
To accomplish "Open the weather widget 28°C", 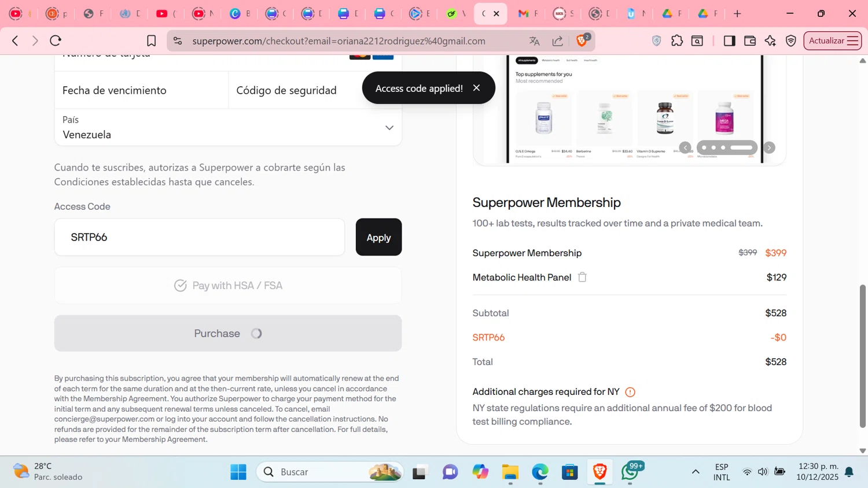I will [x=47, y=472].
